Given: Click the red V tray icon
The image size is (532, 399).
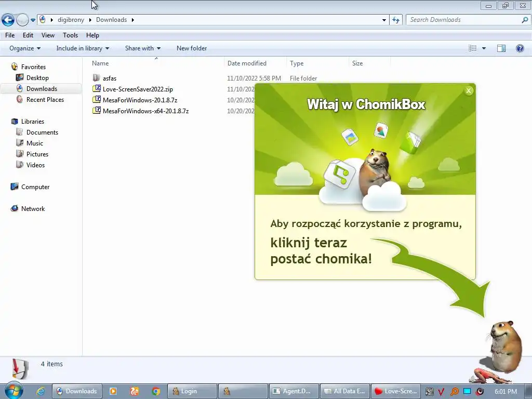Looking at the screenshot, I should pyautogui.click(x=442, y=392).
